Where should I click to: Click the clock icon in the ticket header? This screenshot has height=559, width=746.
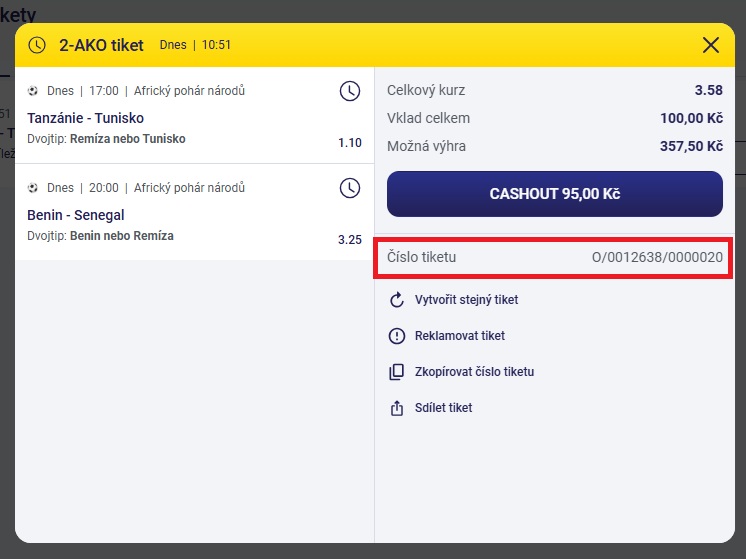coord(37,45)
